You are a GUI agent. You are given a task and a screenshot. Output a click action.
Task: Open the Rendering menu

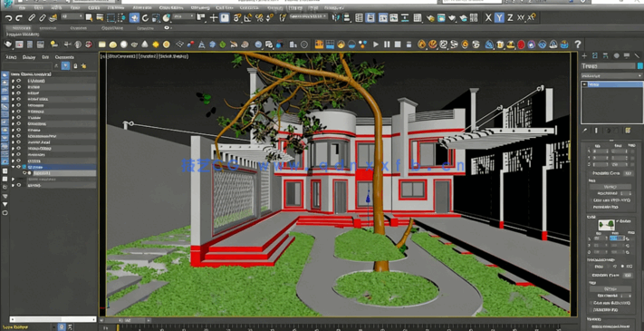point(201,7)
